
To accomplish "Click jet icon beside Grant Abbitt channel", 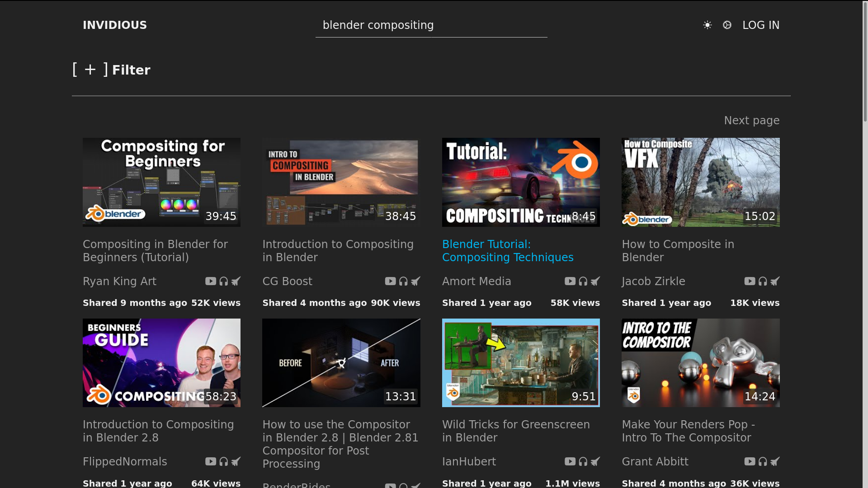I will click(775, 461).
